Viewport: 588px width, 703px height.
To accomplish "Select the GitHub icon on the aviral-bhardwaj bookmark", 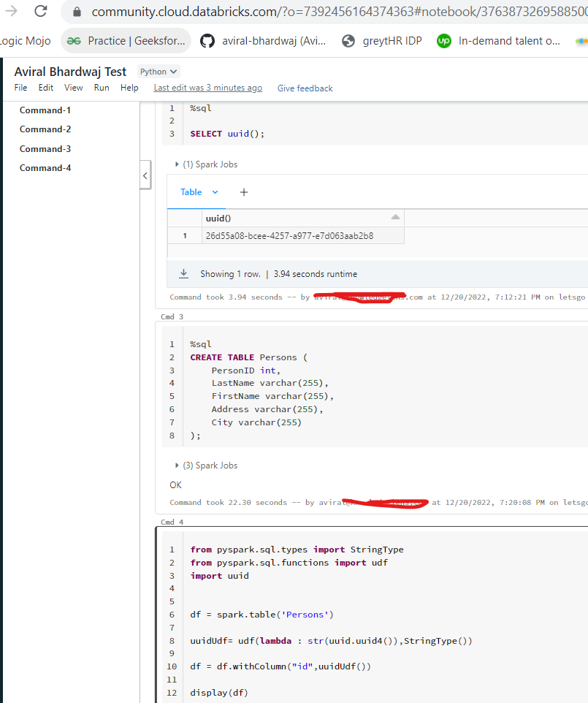I will (x=207, y=40).
